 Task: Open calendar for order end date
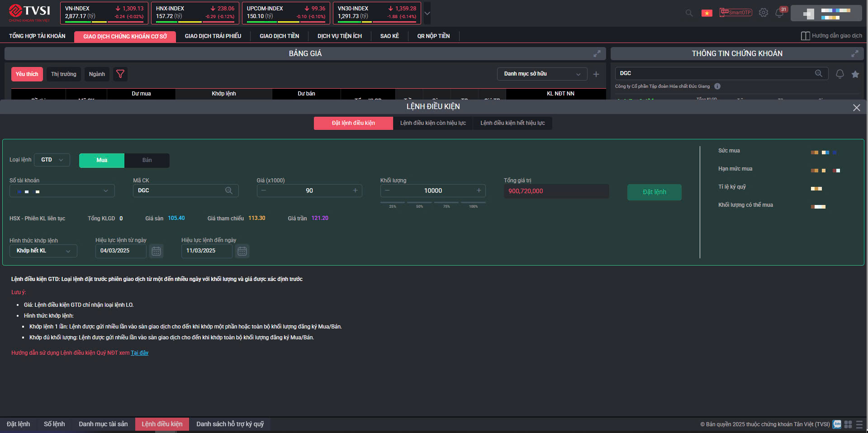coord(242,251)
